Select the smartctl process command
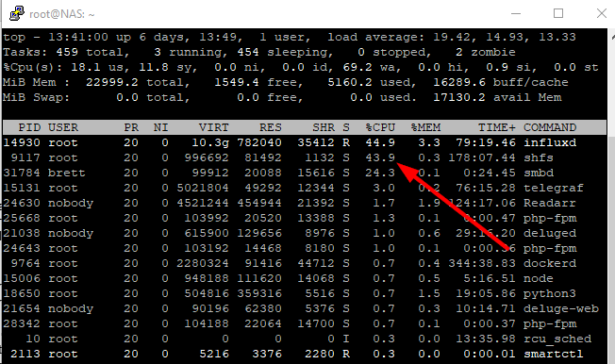 tap(554, 354)
